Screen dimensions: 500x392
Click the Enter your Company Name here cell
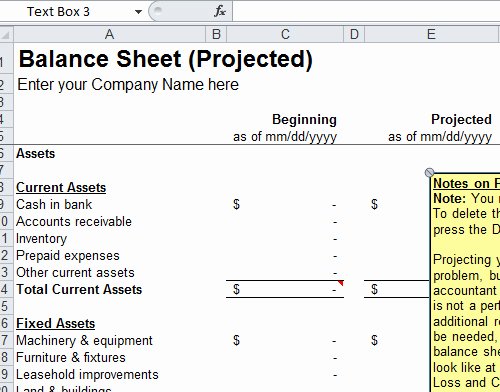click(x=128, y=85)
